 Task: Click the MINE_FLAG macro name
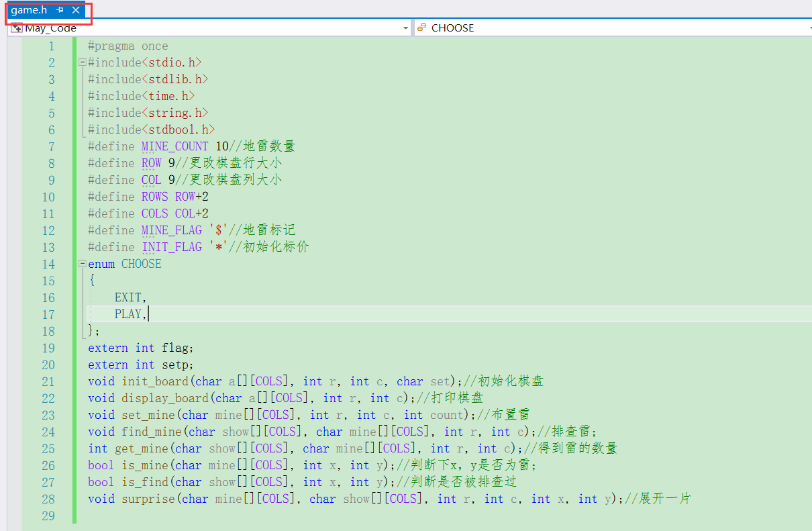tap(171, 230)
